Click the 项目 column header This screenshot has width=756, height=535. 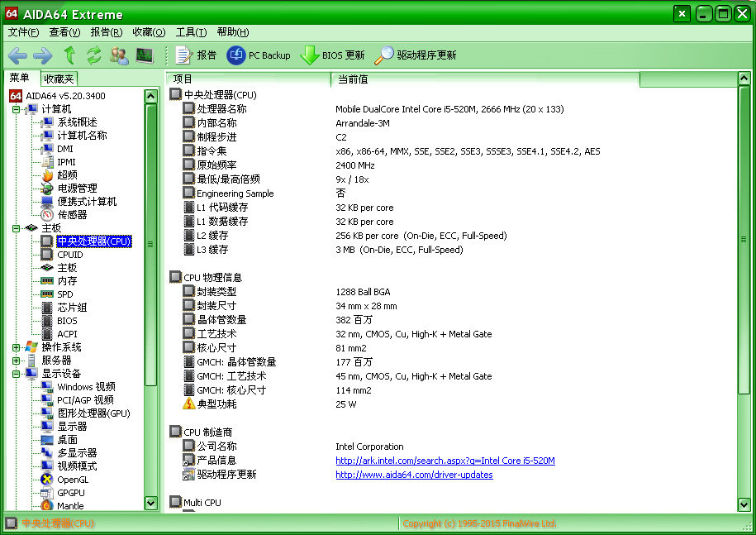[249, 79]
